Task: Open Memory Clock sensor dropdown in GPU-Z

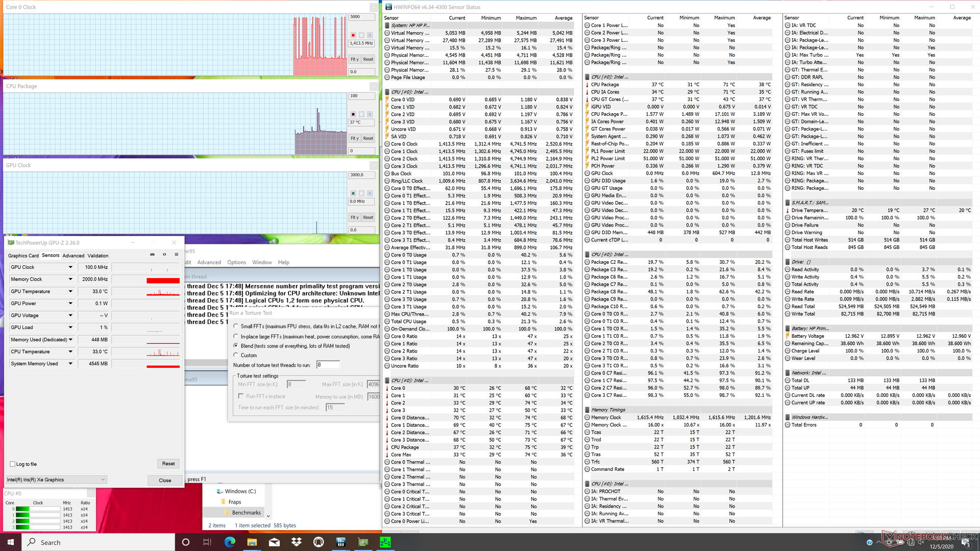Action: point(70,279)
